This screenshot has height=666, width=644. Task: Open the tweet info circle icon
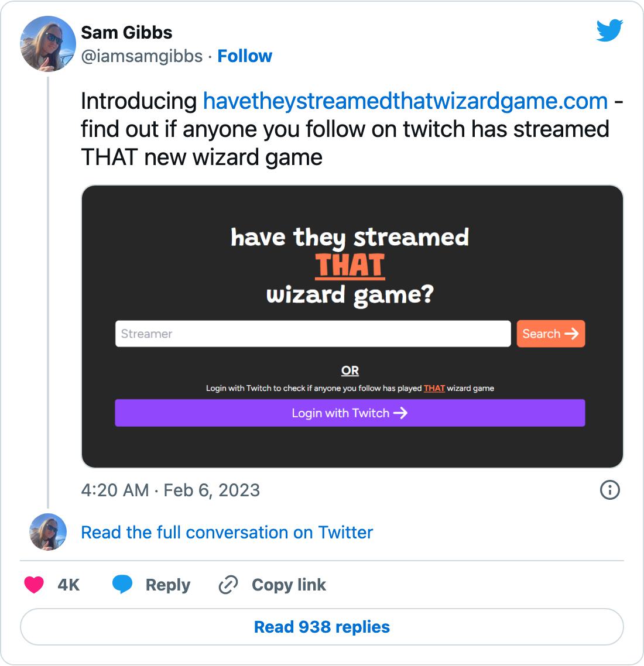(610, 490)
